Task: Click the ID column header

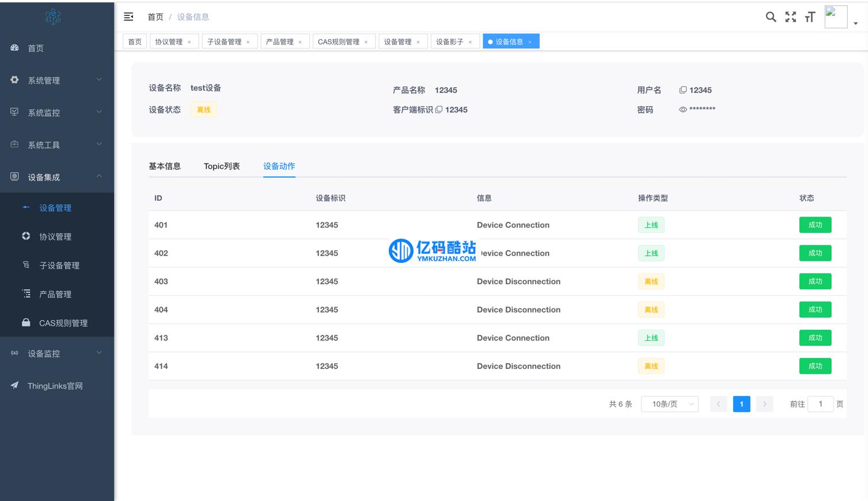Action: coord(158,198)
